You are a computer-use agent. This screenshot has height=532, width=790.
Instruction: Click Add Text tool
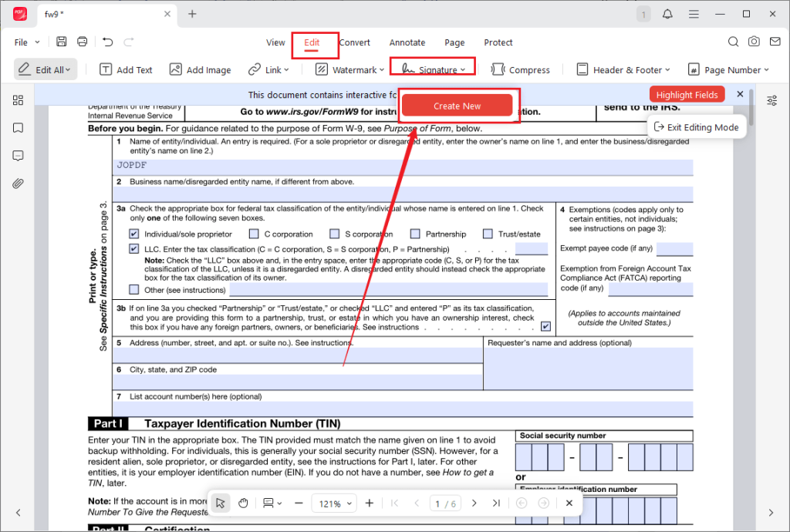[126, 69]
